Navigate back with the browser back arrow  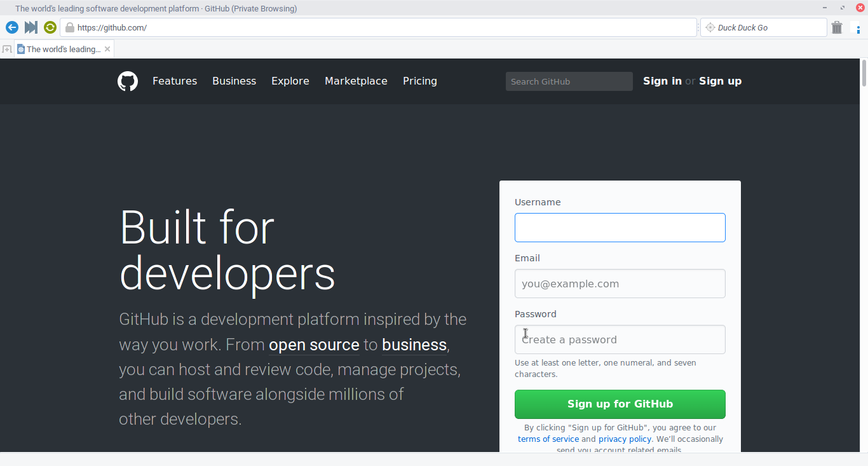11,27
